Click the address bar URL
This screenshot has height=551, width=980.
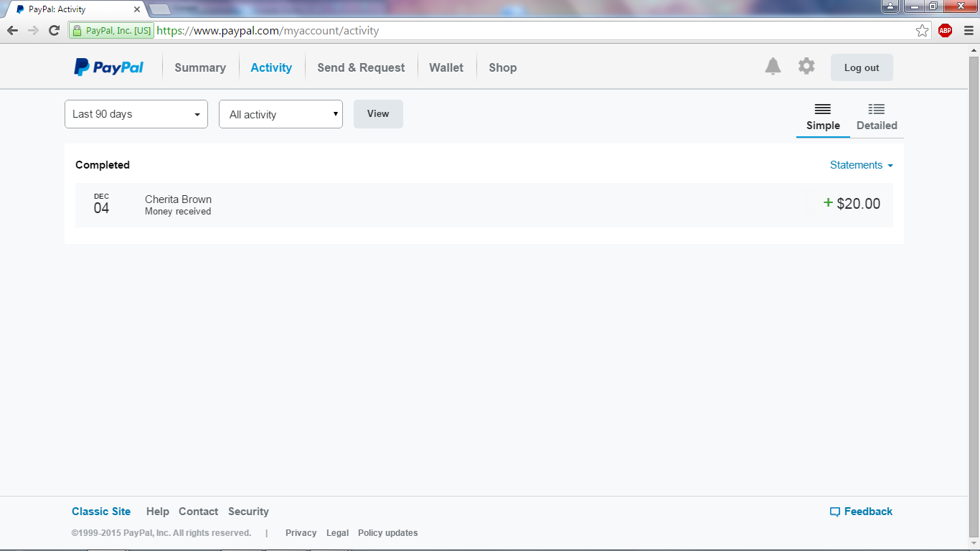point(268,31)
